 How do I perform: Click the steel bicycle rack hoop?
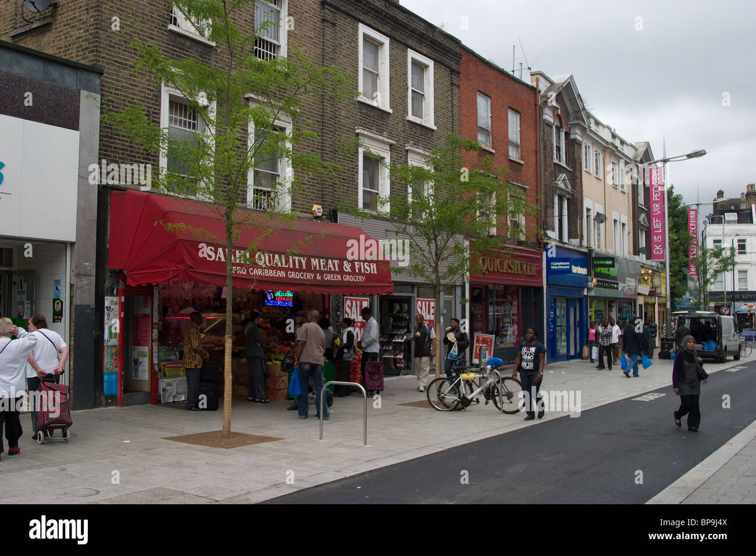[343, 413]
